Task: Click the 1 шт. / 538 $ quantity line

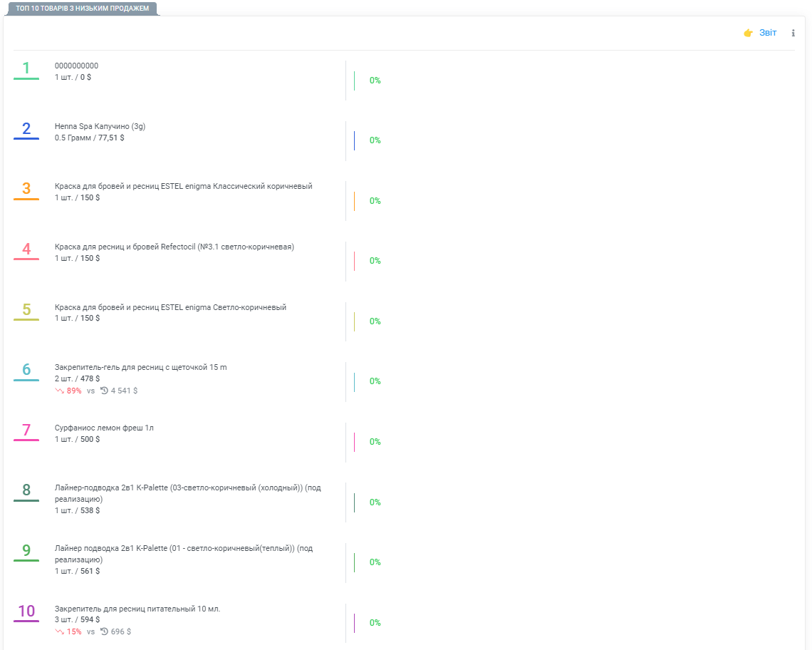Action: tap(77, 510)
